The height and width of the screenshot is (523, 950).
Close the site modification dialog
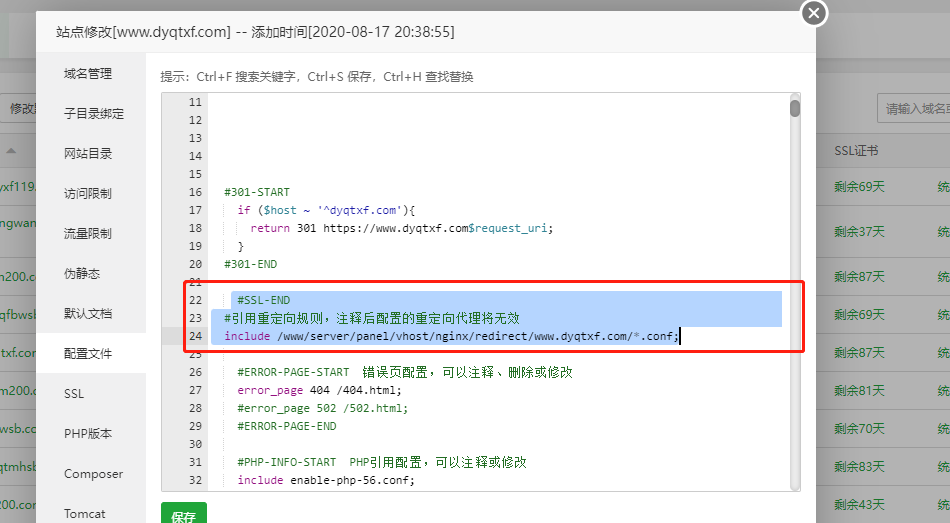coord(814,13)
